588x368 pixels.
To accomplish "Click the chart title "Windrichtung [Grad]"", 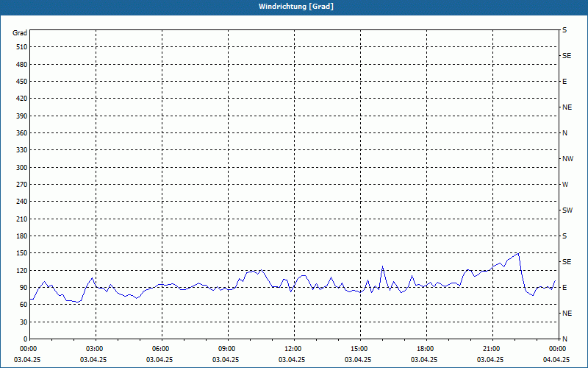I will [296, 7].
